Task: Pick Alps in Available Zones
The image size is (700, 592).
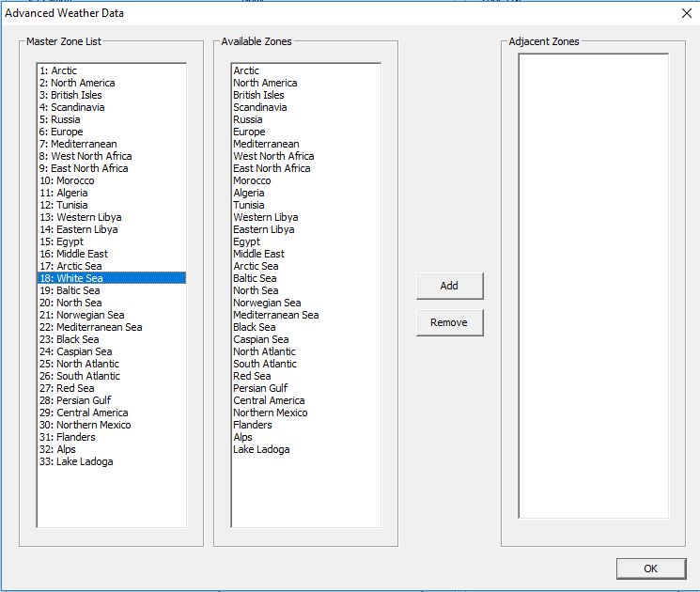Action: click(306, 437)
